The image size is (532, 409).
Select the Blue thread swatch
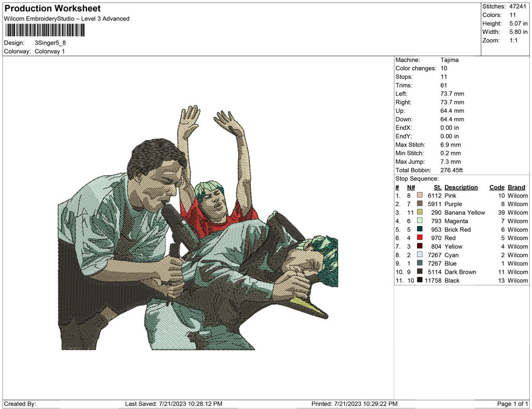pyautogui.click(x=420, y=263)
